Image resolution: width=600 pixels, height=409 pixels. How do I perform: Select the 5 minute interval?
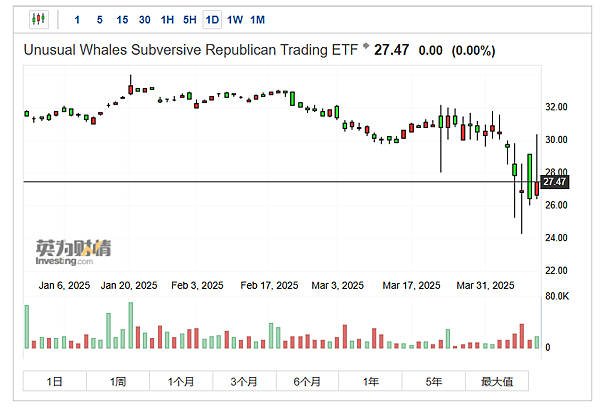pos(99,20)
